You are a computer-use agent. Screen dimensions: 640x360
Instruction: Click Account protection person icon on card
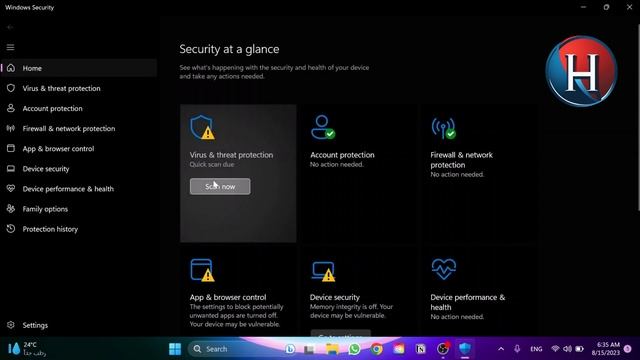pyautogui.click(x=322, y=127)
